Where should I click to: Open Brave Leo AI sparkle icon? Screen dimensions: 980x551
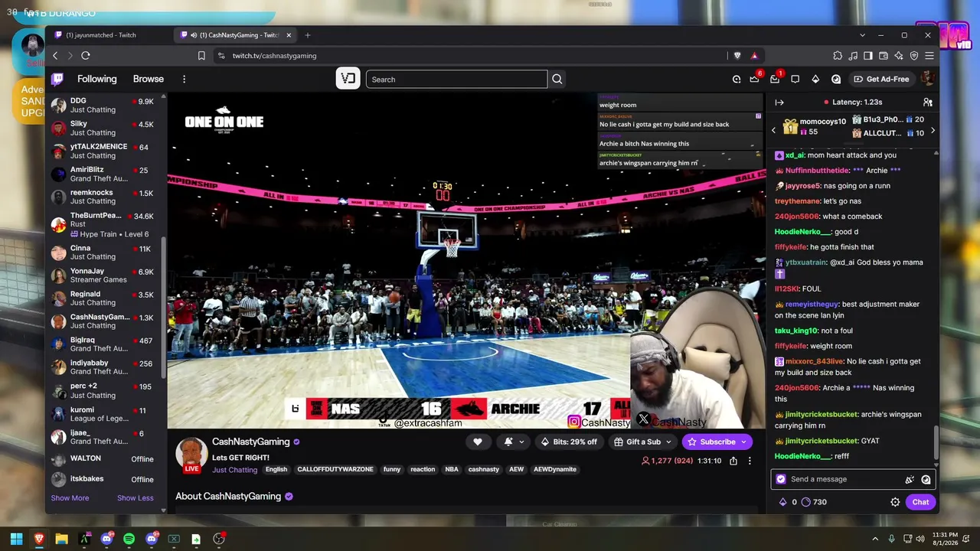(x=899, y=56)
